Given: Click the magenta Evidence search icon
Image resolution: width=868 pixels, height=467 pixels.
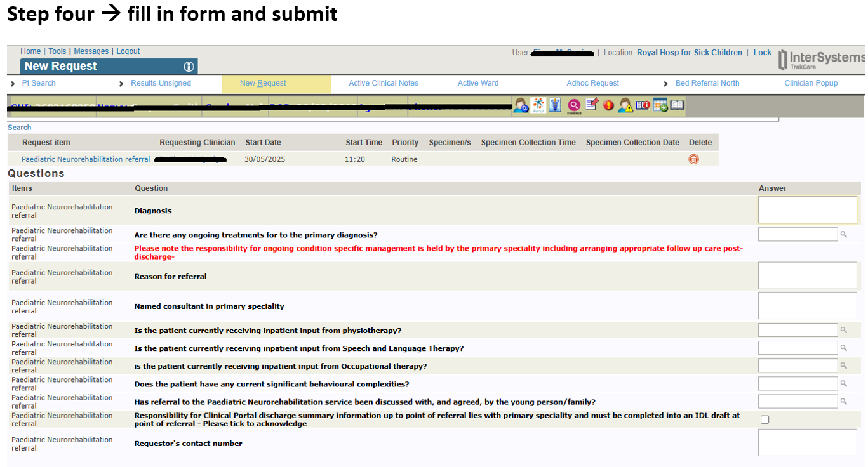Looking at the screenshot, I should click(574, 105).
